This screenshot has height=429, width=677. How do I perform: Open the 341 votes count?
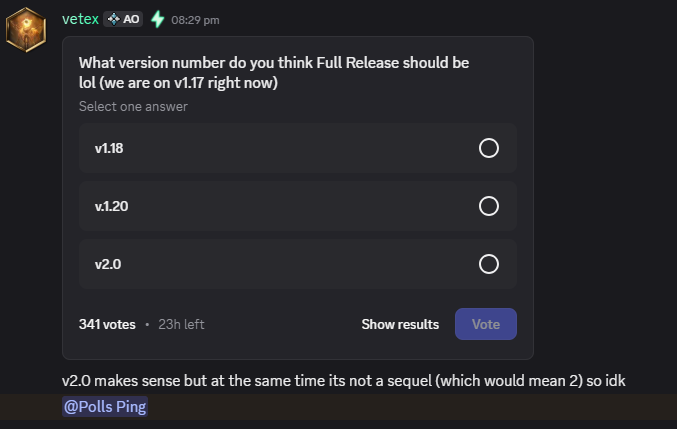pos(106,324)
